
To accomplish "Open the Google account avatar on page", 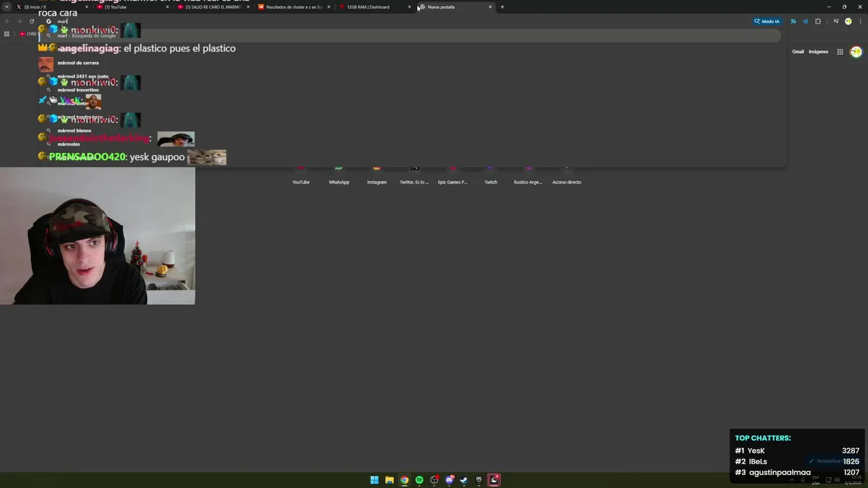I will tap(856, 52).
